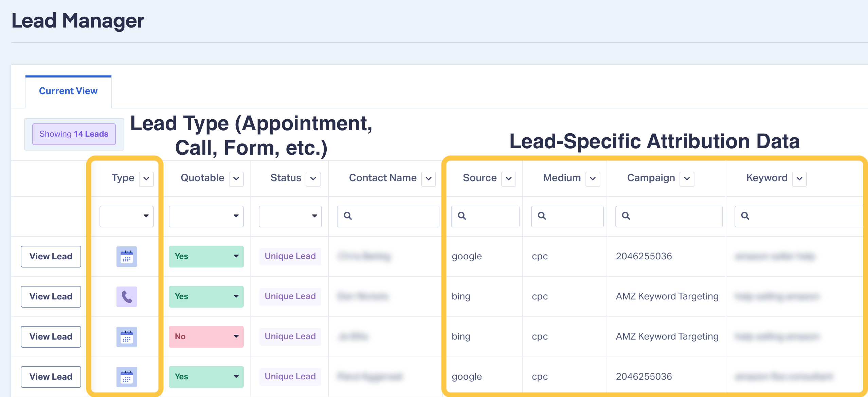Click 'cpc' medium in the first row
Screen dimensions: 868x397
click(x=540, y=257)
